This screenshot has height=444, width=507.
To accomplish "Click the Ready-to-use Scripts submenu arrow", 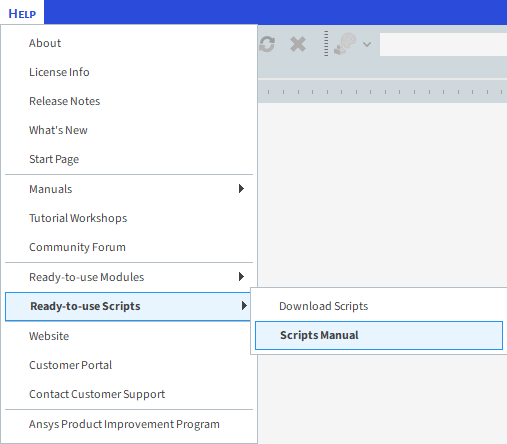I will click(x=244, y=306).
